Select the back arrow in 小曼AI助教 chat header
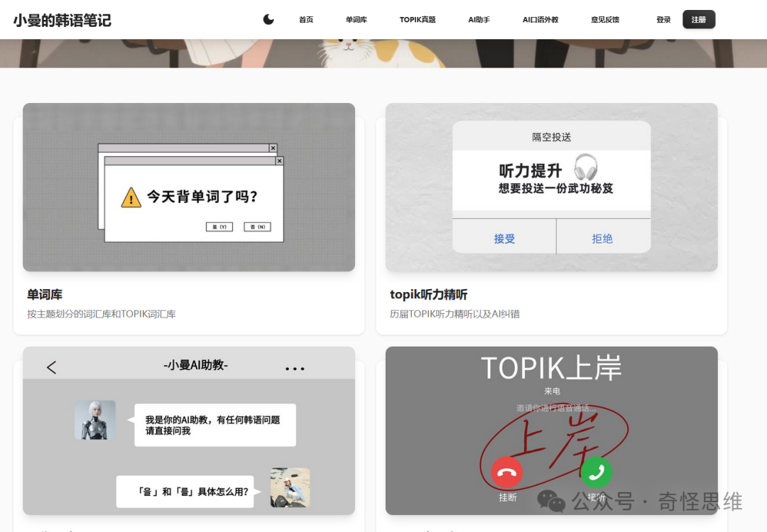Viewport: 767px width, 532px height. [50, 367]
